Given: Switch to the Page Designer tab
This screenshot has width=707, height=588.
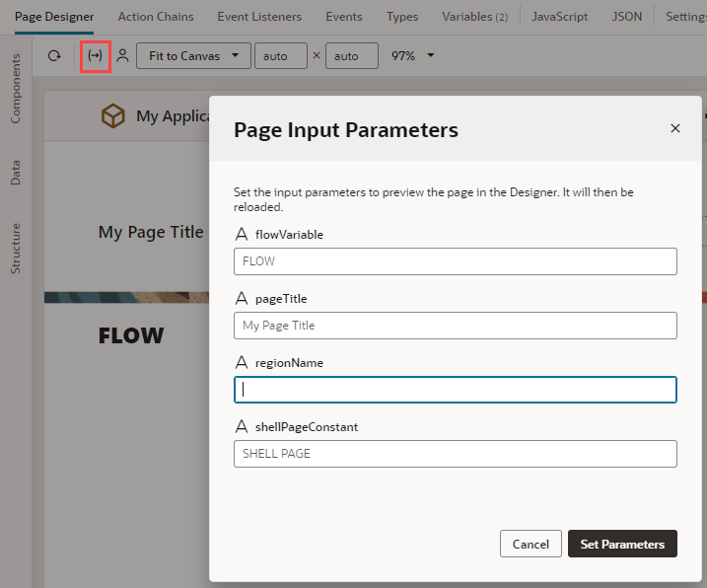Looking at the screenshot, I should [x=54, y=17].
